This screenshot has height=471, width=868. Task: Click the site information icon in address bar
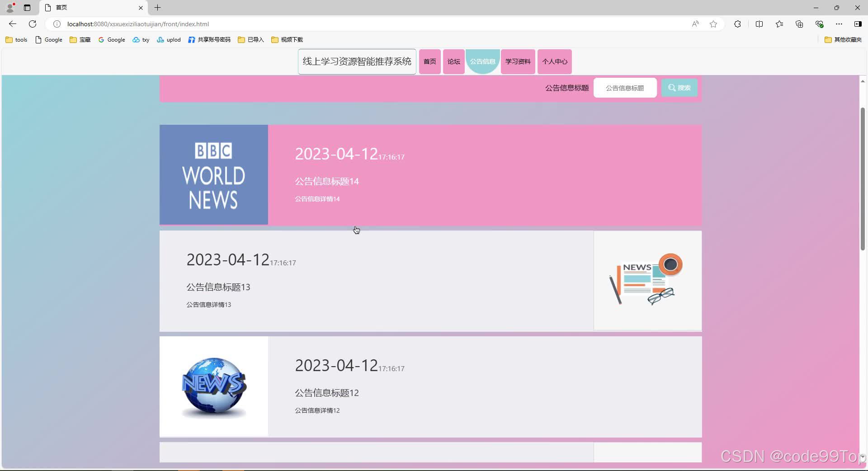tap(57, 24)
